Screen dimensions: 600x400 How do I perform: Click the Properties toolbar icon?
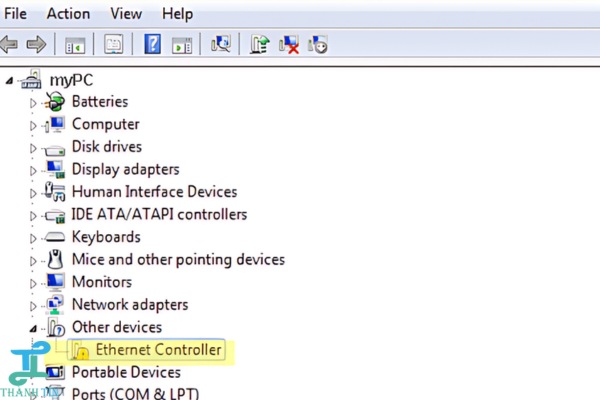point(114,44)
